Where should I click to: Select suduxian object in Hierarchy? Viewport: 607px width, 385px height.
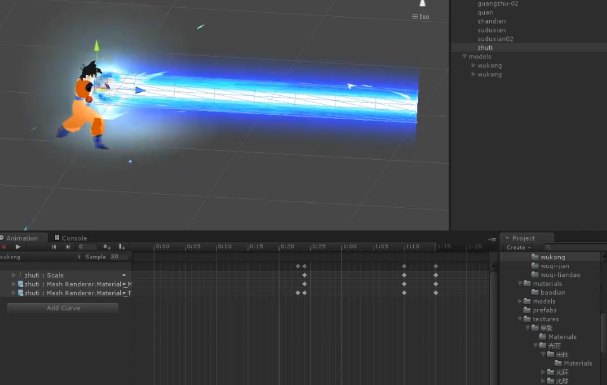(491, 30)
